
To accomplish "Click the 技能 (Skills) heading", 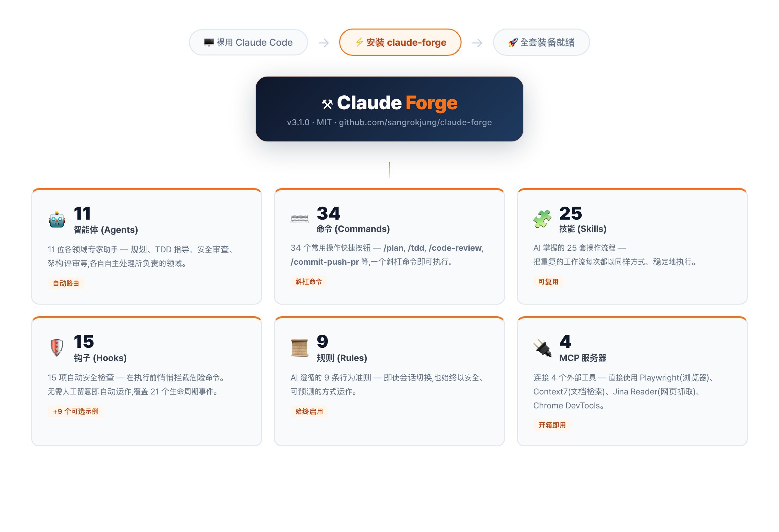I will pos(583,229).
